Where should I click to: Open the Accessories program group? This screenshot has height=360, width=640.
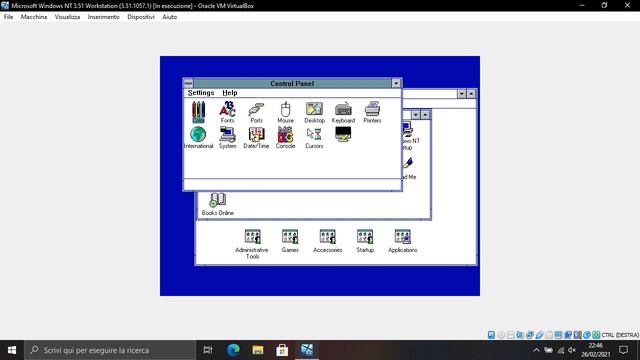click(x=327, y=241)
